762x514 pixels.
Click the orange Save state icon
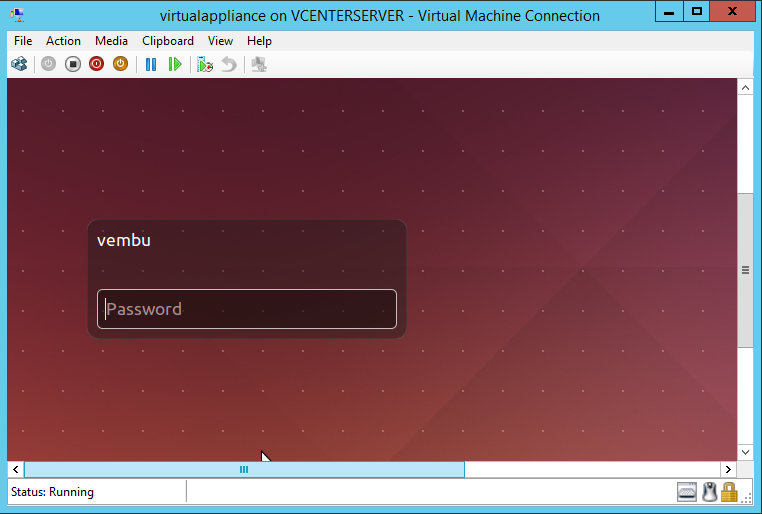tap(120, 64)
